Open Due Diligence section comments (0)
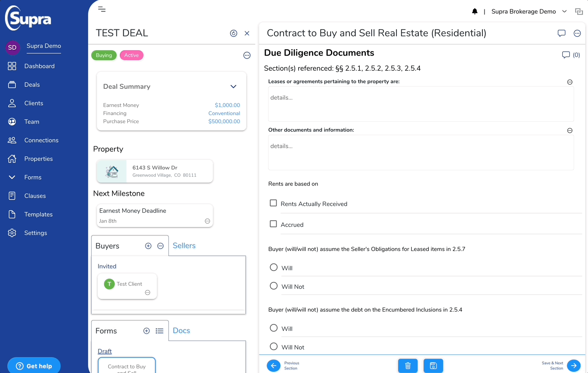The height and width of the screenshot is (373, 588). pos(571,55)
